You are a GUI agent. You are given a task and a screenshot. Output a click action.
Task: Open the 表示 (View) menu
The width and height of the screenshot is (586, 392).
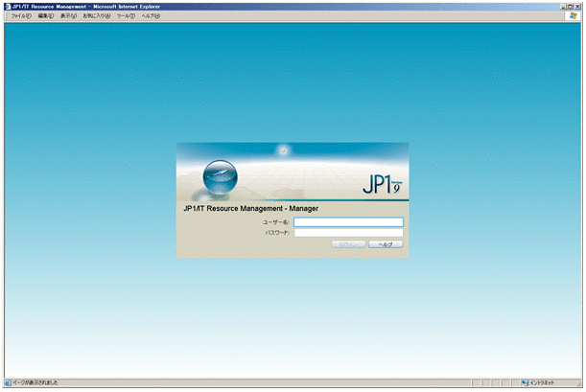[x=68, y=16]
